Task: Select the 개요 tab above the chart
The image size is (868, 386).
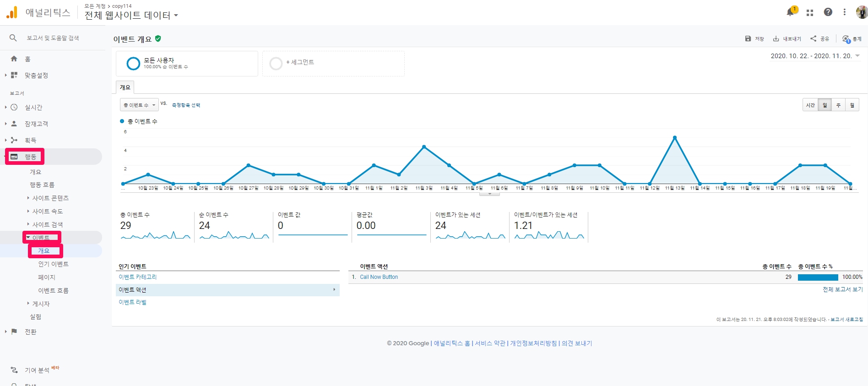Action: point(125,87)
